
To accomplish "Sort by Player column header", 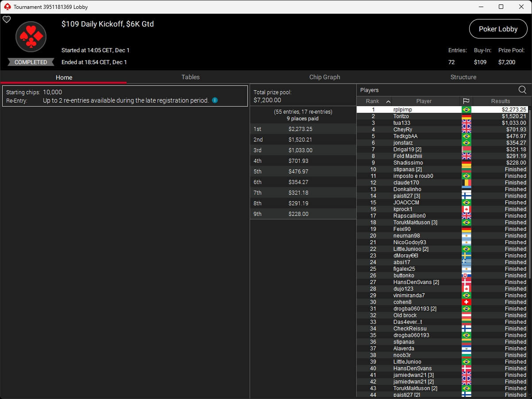I will 424,101.
